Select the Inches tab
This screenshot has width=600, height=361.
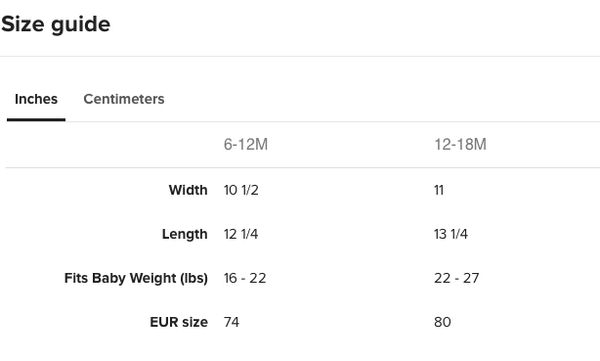click(x=36, y=99)
